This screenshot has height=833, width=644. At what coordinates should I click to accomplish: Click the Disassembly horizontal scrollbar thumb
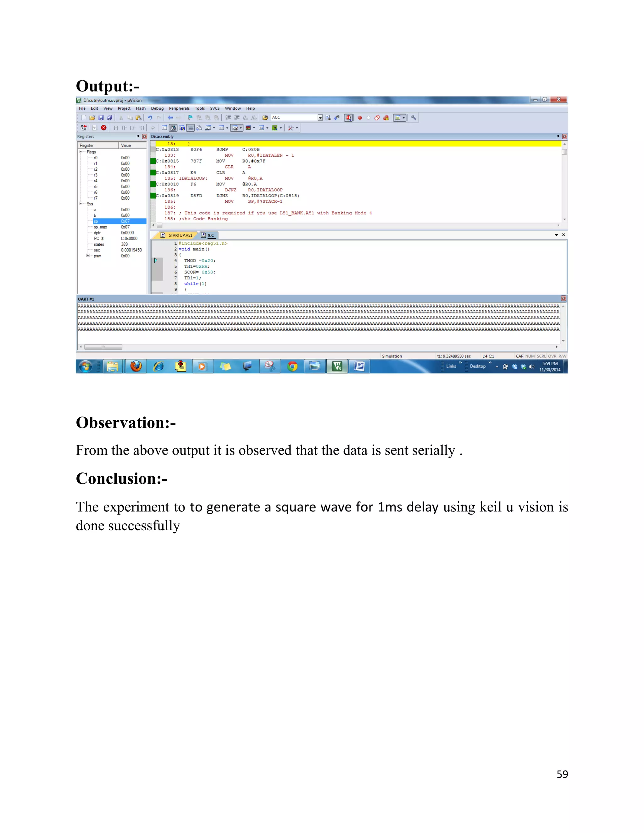pyautogui.click(x=159, y=225)
